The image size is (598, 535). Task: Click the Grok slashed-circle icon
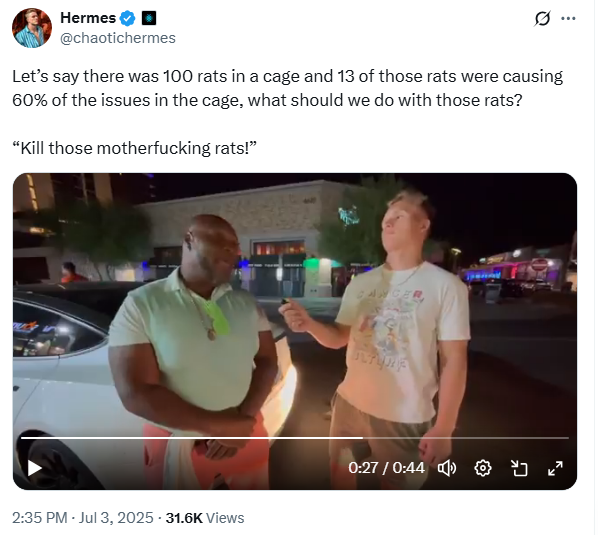(x=542, y=18)
